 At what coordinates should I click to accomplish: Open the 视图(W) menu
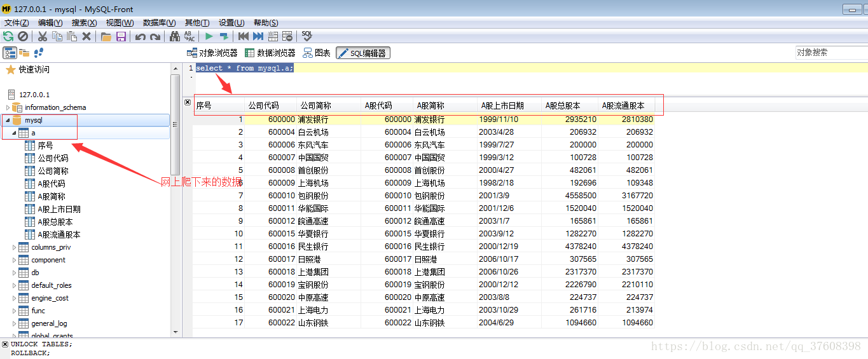pyautogui.click(x=120, y=23)
